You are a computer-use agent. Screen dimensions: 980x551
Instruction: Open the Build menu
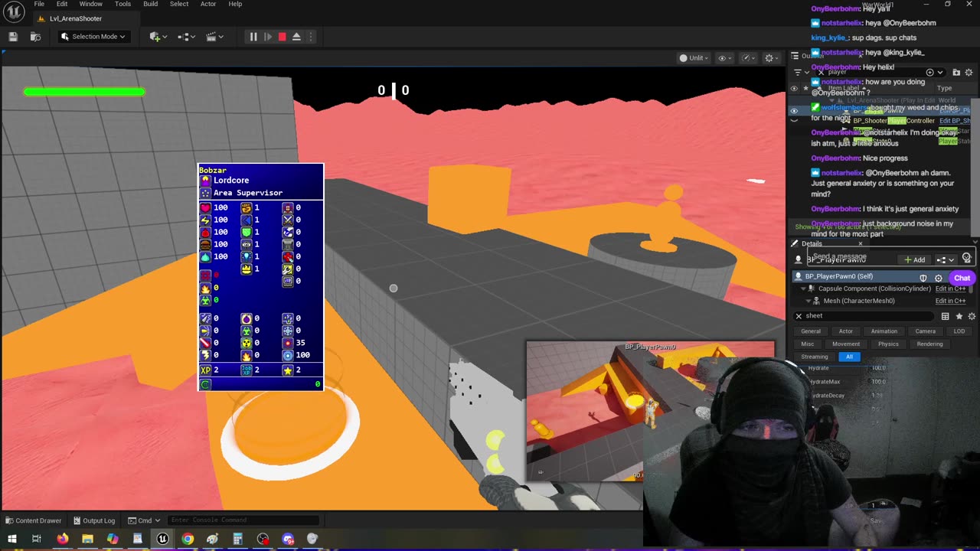click(x=151, y=4)
